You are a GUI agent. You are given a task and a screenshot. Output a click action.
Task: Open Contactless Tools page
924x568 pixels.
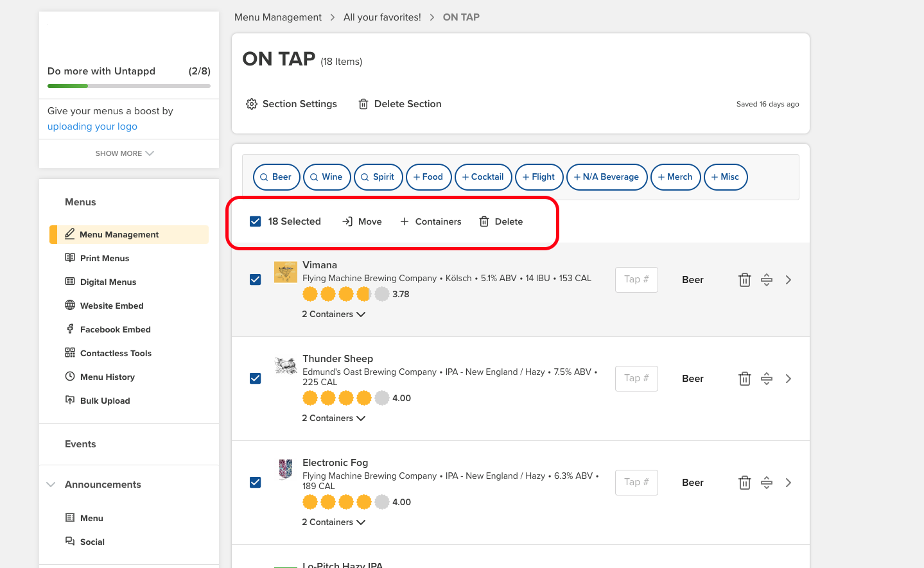[x=116, y=353]
